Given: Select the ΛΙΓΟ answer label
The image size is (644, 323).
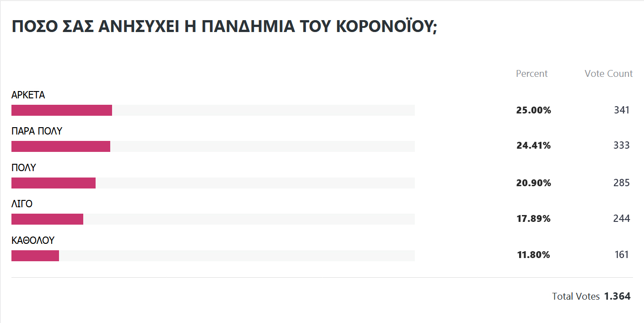Looking at the screenshot, I should coord(22,204).
